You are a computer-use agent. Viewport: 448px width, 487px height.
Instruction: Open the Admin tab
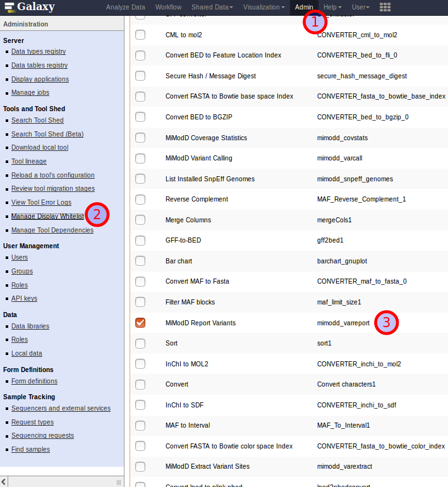point(304,7)
